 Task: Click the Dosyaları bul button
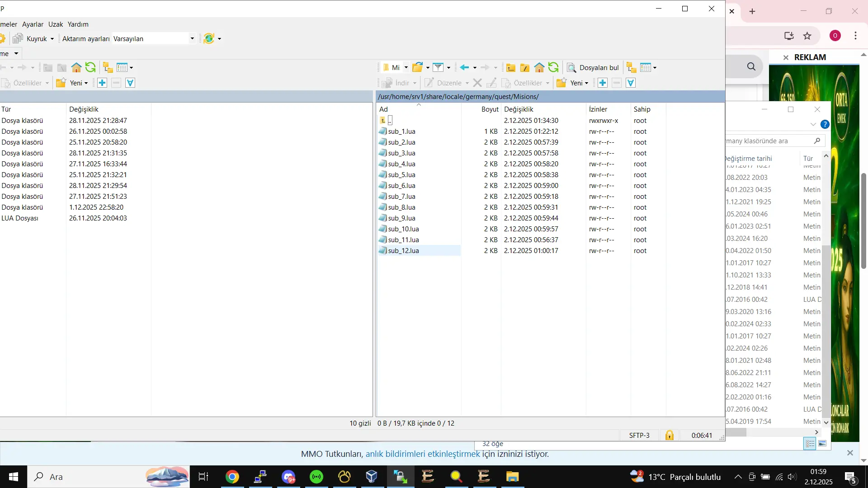pyautogui.click(x=593, y=68)
